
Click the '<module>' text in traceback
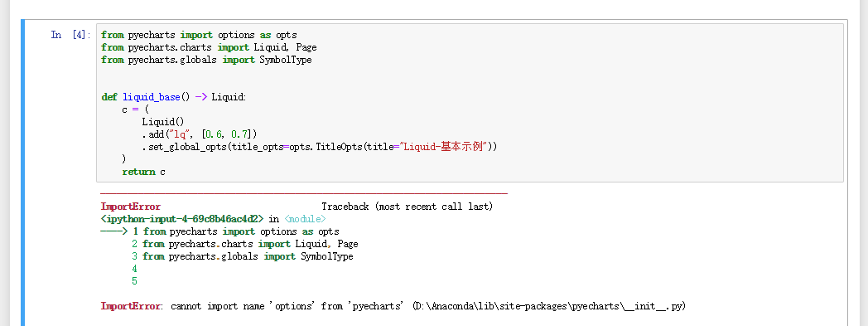click(305, 219)
